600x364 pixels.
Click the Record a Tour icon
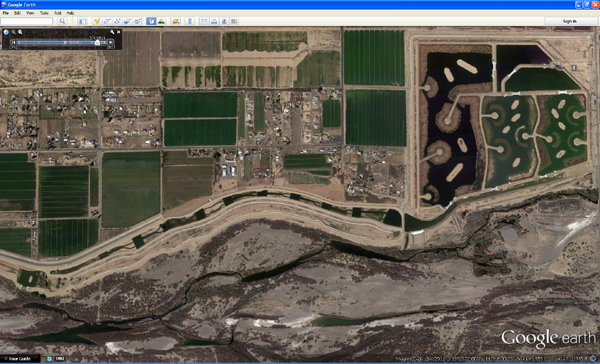137,21
